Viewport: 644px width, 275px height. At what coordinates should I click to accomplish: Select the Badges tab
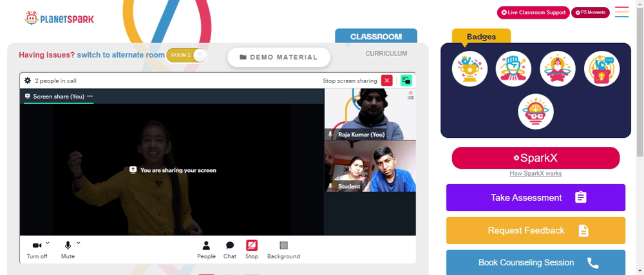pyautogui.click(x=481, y=36)
